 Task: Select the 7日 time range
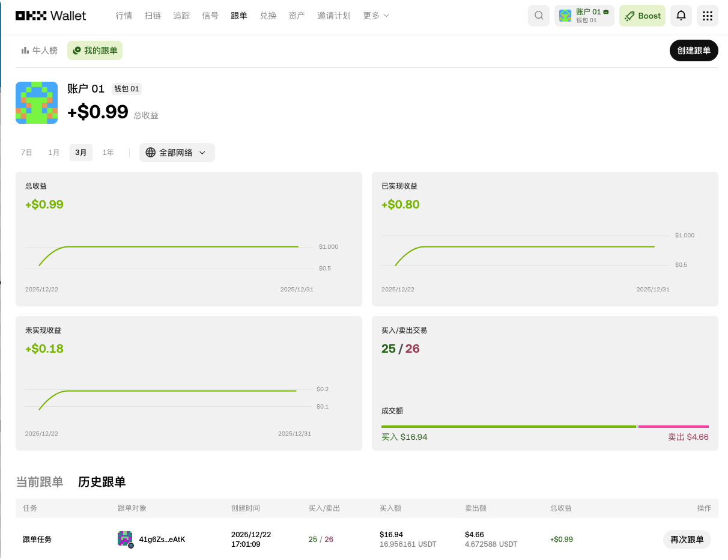click(26, 153)
